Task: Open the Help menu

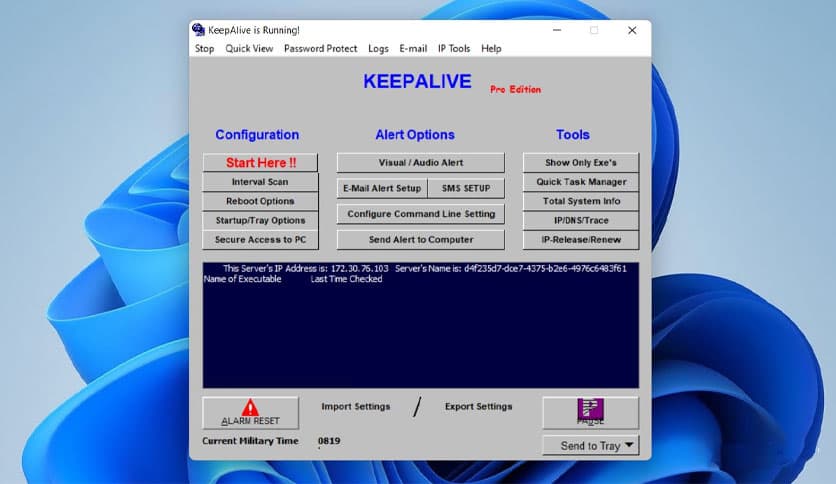Action: [x=491, y=49]
